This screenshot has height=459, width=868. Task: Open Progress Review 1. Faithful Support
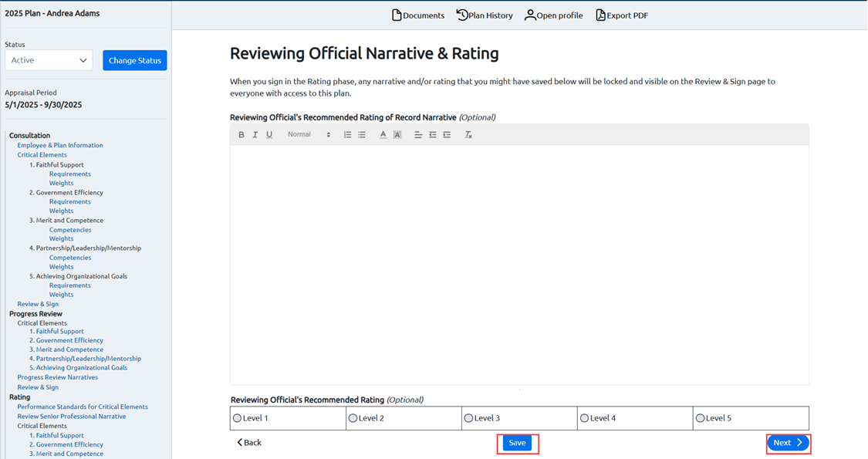click(56, 331)
